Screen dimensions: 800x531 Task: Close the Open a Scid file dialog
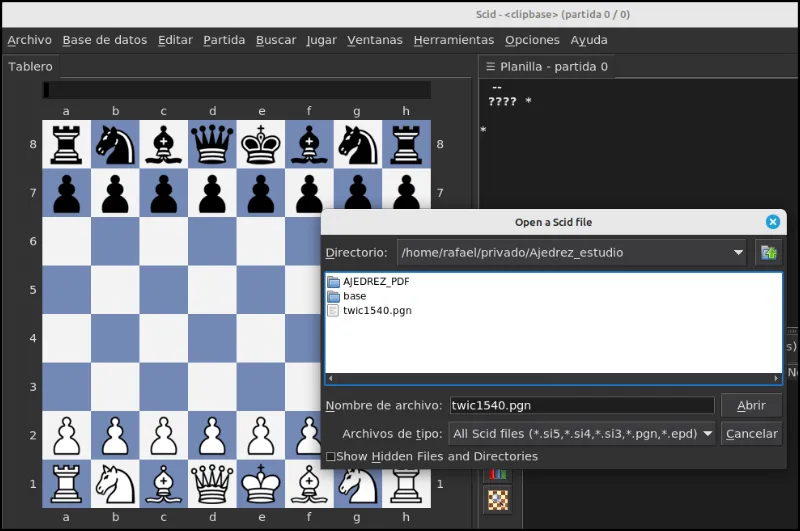[x=772, y=222]
